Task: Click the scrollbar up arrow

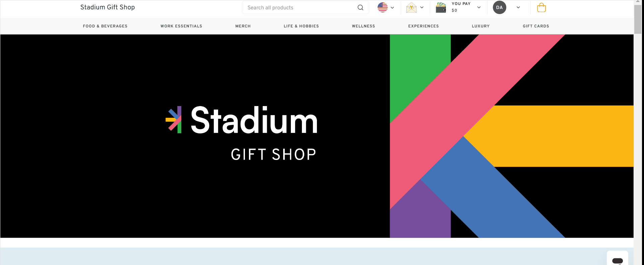Action: tap(638, 2)
